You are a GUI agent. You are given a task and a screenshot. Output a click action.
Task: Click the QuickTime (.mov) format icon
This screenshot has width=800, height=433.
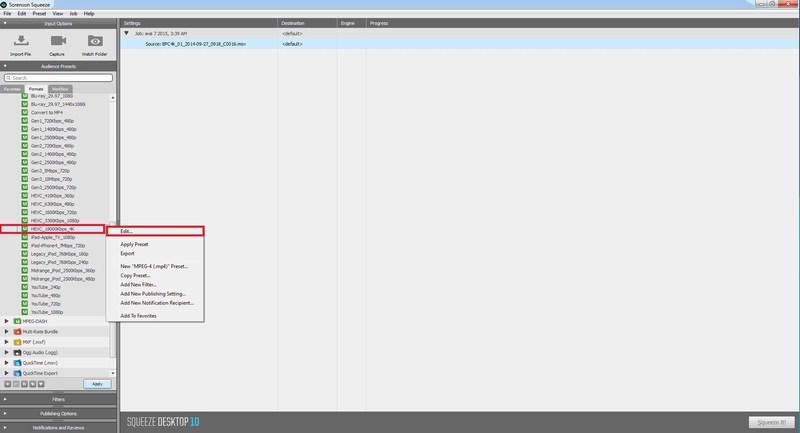click(x=17, y=363)
